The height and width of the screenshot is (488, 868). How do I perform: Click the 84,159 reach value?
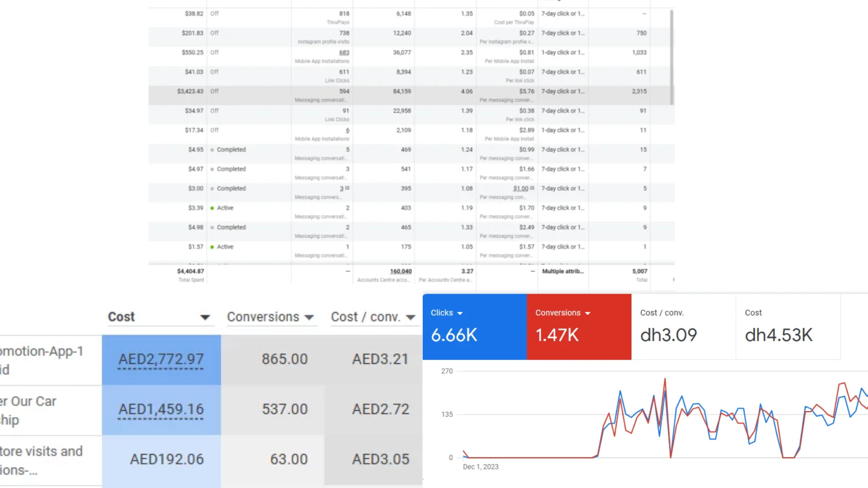[x=402, y=91]
